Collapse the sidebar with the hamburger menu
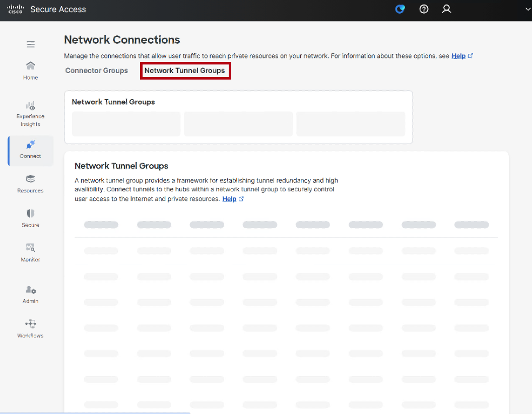 [30, 44]
